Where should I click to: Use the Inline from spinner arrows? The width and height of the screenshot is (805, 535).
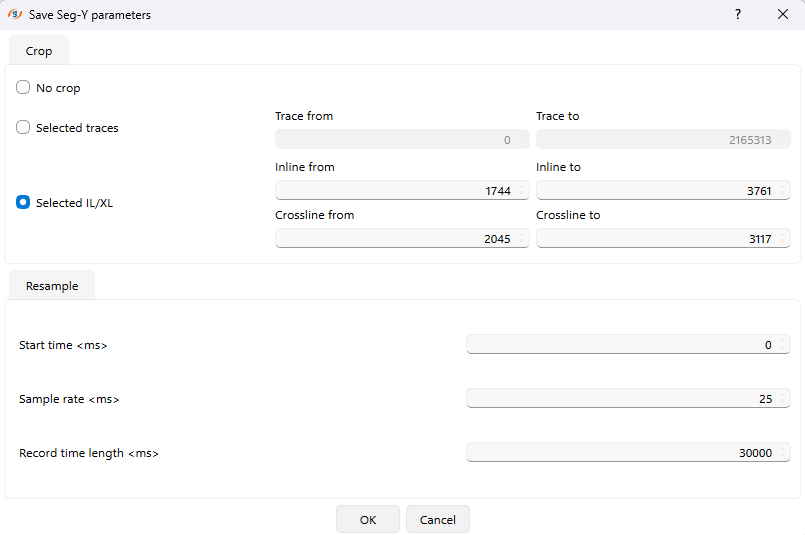pyautogui.click(x=522, y=190)
